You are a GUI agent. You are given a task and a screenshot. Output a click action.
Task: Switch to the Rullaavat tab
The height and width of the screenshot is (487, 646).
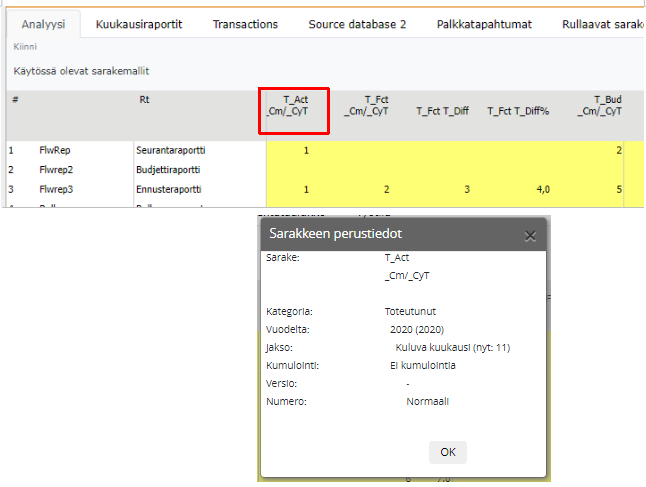tap(603, 24)
